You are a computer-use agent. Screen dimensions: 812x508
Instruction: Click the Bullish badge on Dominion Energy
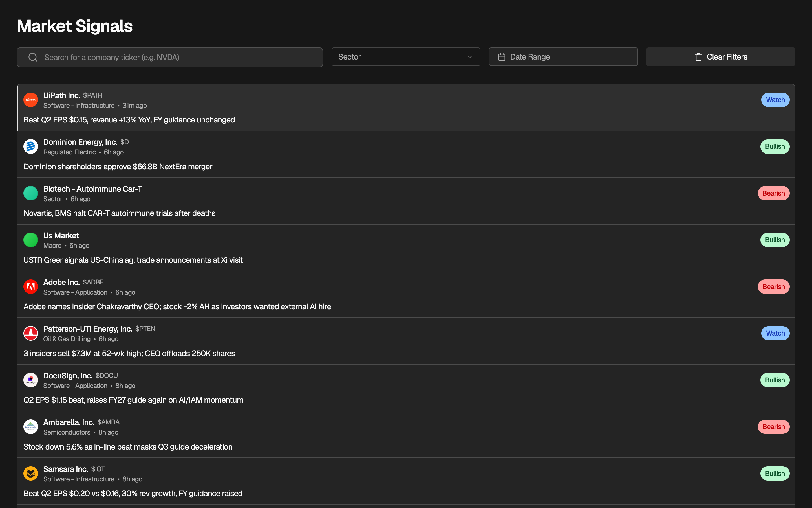(775, 146)
